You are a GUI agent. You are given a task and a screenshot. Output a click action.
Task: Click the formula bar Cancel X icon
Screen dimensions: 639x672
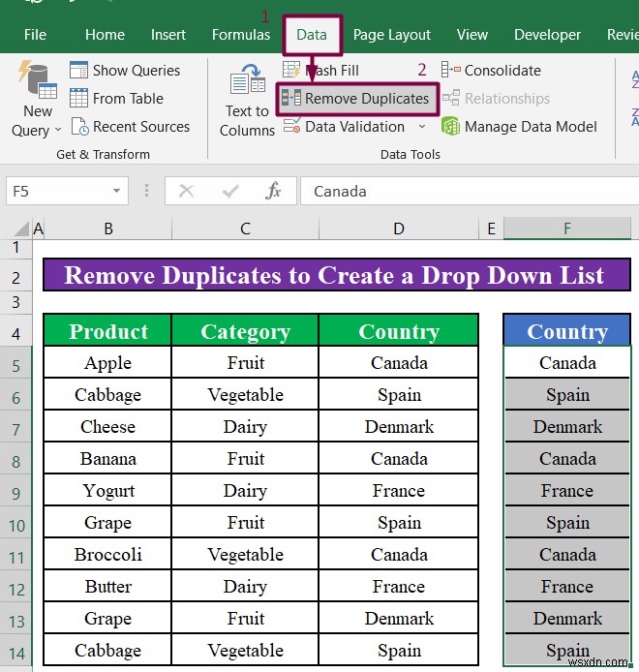186,191
